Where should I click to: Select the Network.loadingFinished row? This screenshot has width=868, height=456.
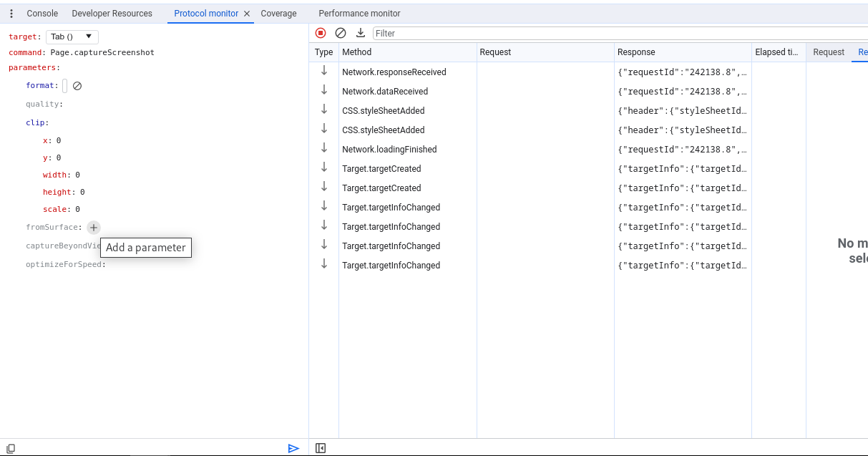coord(389,150)
